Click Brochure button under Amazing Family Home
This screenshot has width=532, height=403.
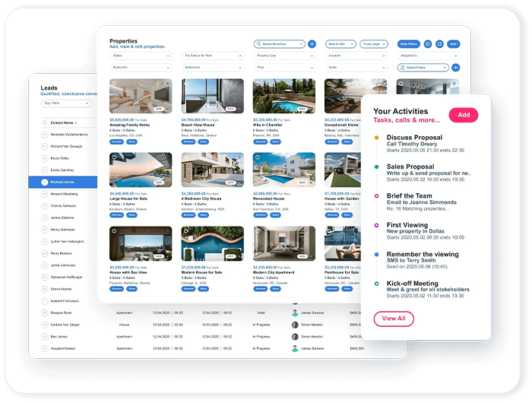click(x=117, y=141)
